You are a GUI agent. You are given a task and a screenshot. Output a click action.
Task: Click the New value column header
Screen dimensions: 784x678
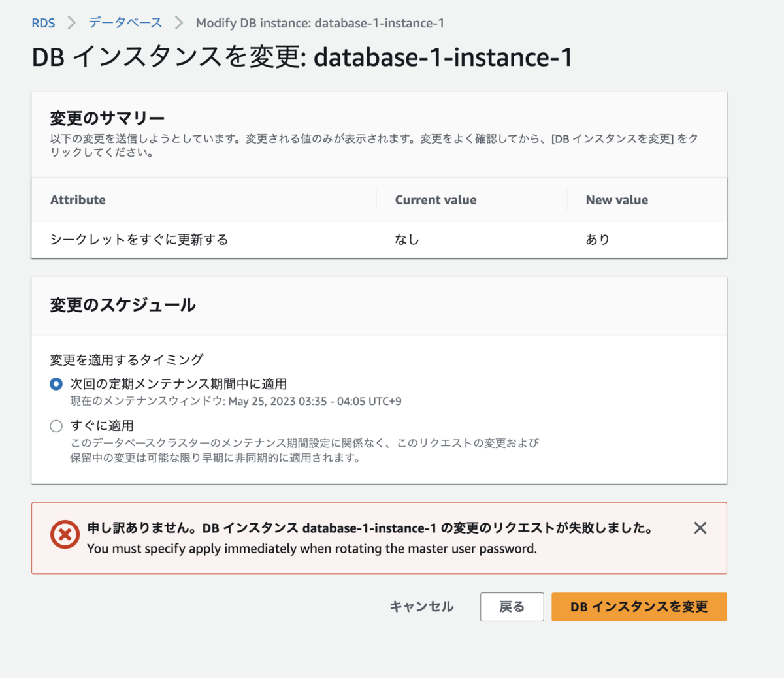[x=617, y=200]
